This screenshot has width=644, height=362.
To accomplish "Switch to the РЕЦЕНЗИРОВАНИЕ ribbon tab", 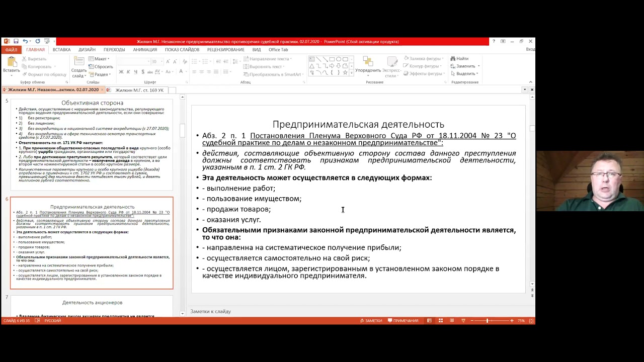I will click(226, 50).
